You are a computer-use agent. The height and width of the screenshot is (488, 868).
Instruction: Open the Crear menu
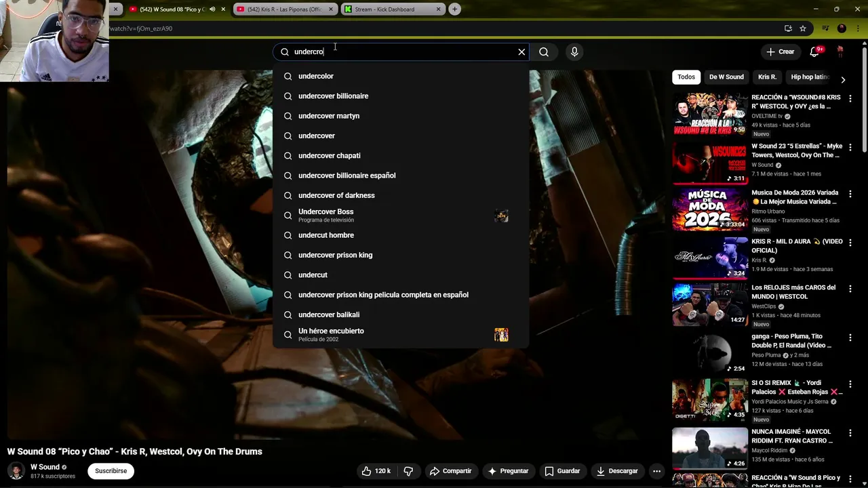coord(780,52)
